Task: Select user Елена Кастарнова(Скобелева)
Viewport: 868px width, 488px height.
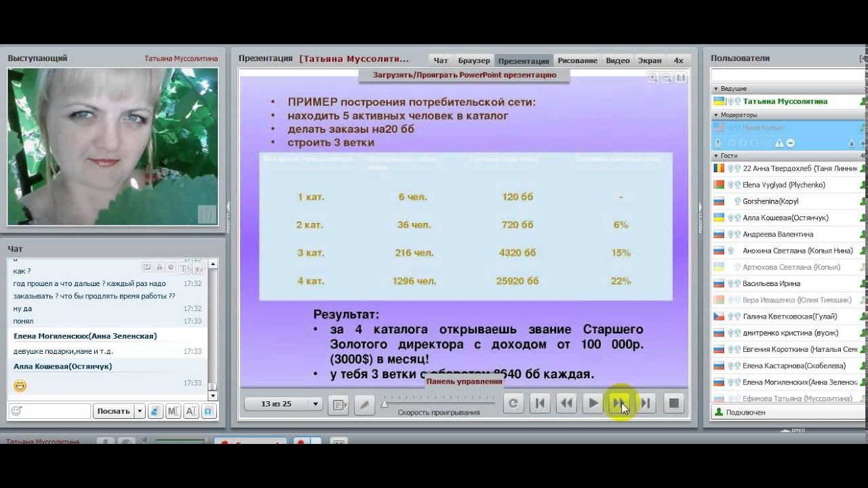Action: [x=794, y=365]
